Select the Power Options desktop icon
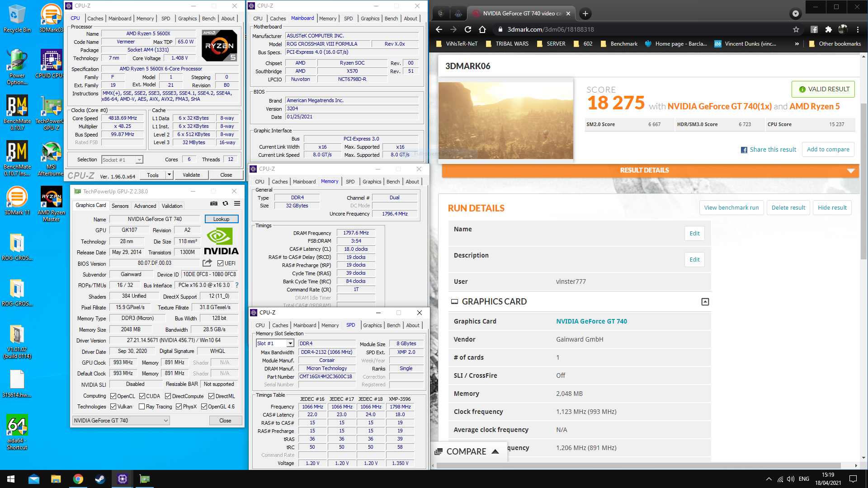This screenshot has width=868, height=488. point(17,67)
